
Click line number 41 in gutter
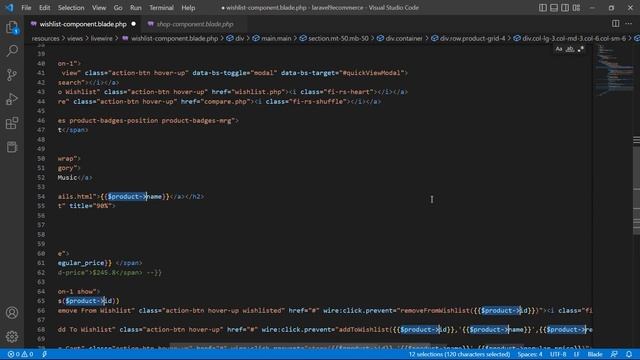pyautogui.click(x=41, y=73)
